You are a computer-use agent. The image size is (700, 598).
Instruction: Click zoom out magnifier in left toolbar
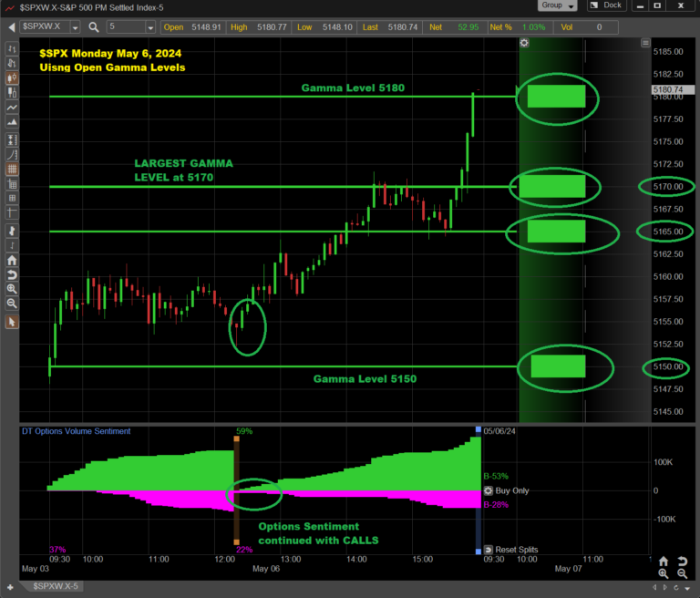pyautogui.click(x=12, y=304)
